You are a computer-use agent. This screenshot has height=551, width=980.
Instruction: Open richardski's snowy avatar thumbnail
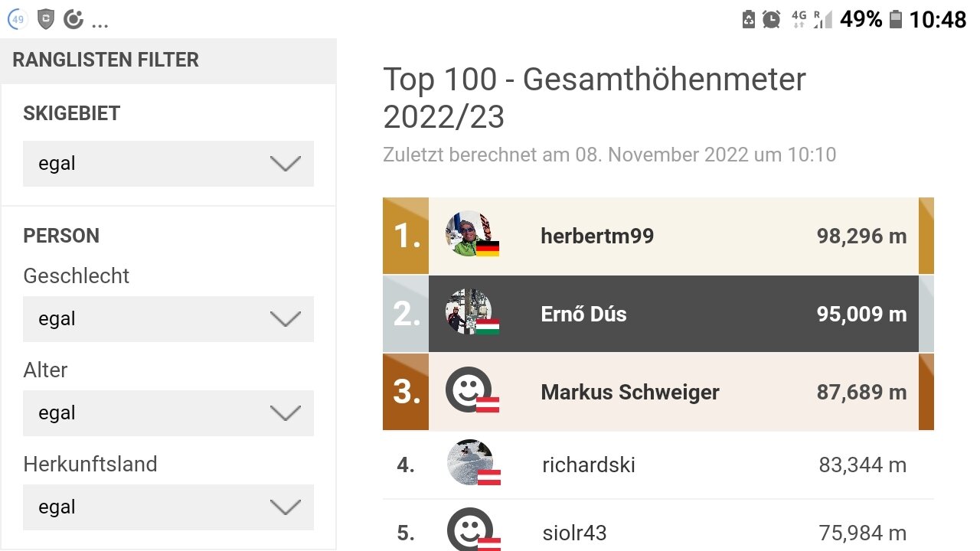[x=469, y=462]
